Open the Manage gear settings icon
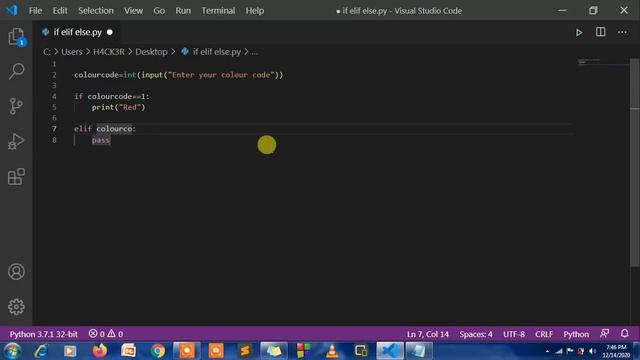This screenshot has height=360, width=640. point(16,307)
